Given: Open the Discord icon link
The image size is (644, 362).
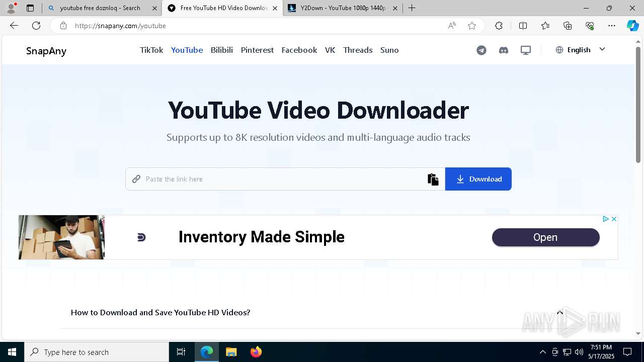Looking at the screenshot, I should click(x=504, y=50).
